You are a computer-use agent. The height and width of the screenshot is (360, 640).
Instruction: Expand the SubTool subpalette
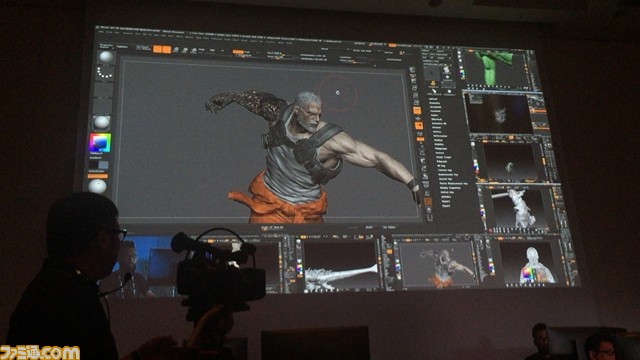click(x=433, y=99)
